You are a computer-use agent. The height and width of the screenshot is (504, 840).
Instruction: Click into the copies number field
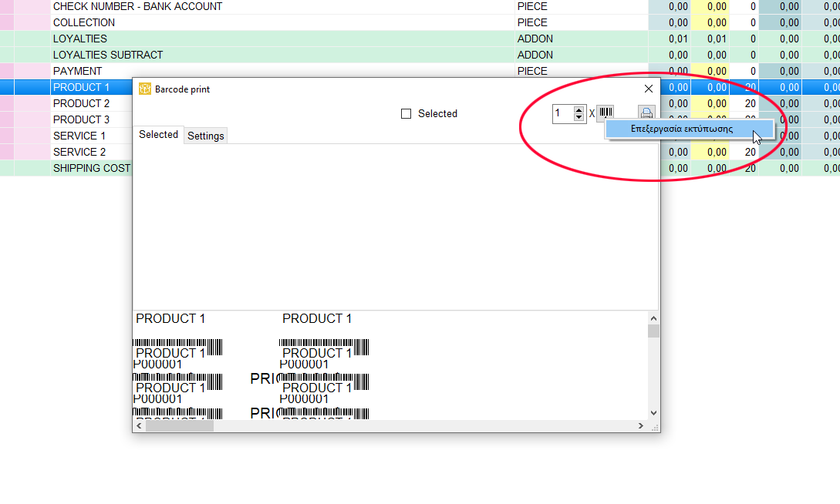pyautogui.click(x=563, y=113)
